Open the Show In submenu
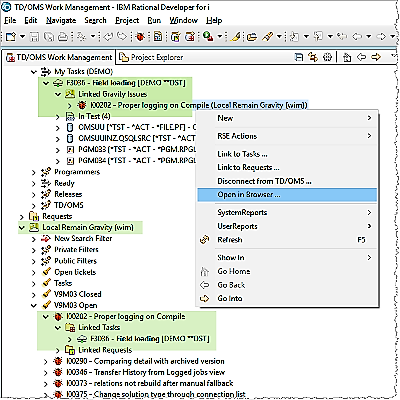400x400 pixels. [287, 258]
